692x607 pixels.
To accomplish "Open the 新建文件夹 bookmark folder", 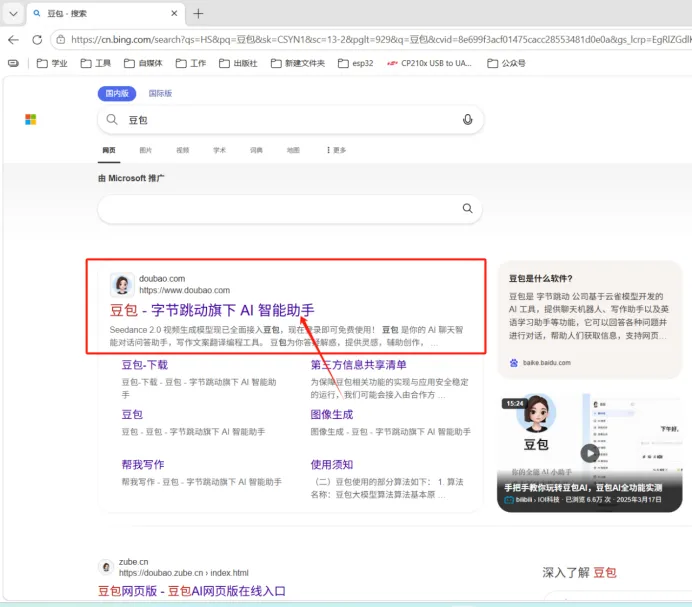I will coord(298,64).
